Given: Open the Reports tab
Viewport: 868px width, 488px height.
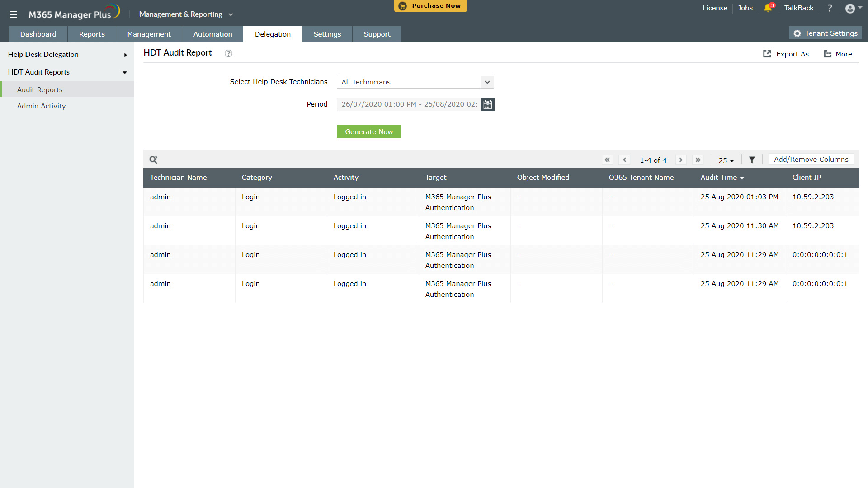Looking at the screenshot, I should (92, 34).
